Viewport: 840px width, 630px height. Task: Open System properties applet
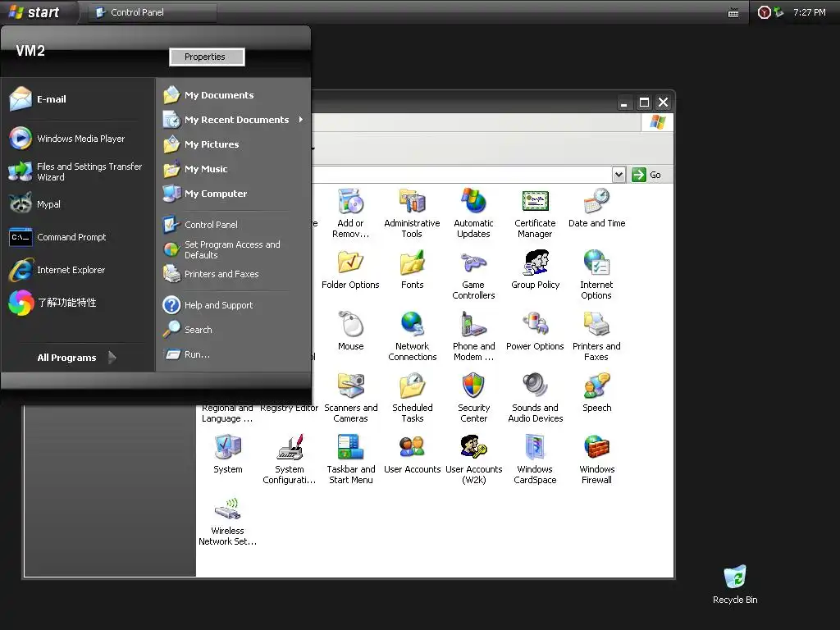pyautogui.click(x=228, y=454)
